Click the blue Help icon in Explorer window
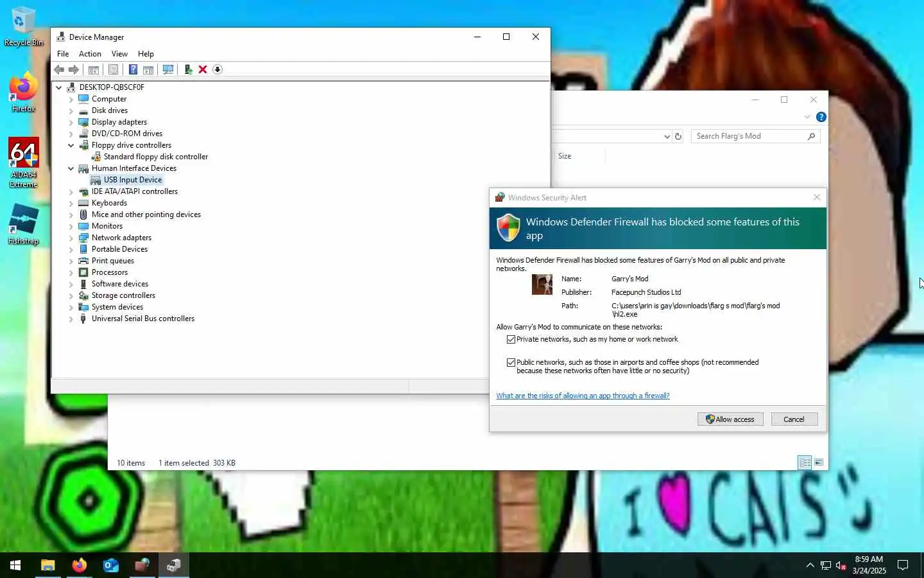 [x=821, y=117]
